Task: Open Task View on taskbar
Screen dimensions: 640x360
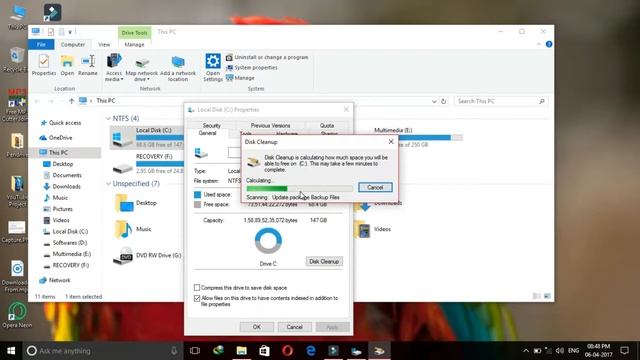Action: (195, 351)
